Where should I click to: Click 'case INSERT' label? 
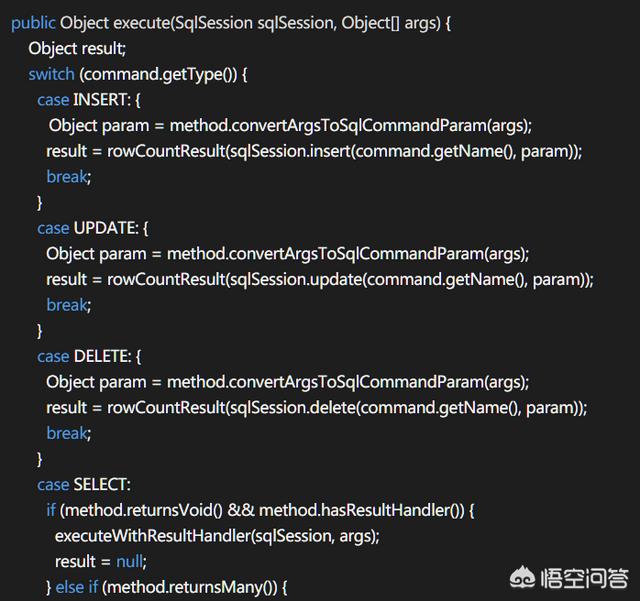pyautogui.click(x=83, y=100)
